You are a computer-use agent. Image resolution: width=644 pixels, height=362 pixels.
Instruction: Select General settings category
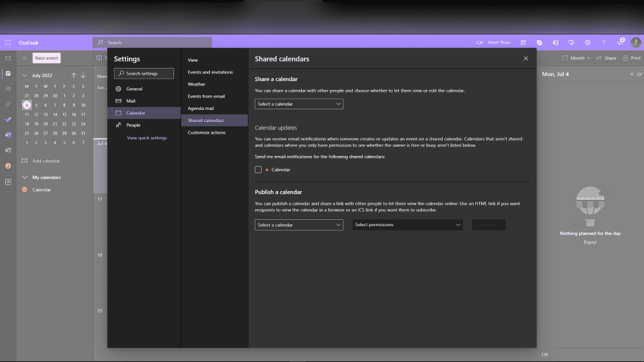coord(144,89)
